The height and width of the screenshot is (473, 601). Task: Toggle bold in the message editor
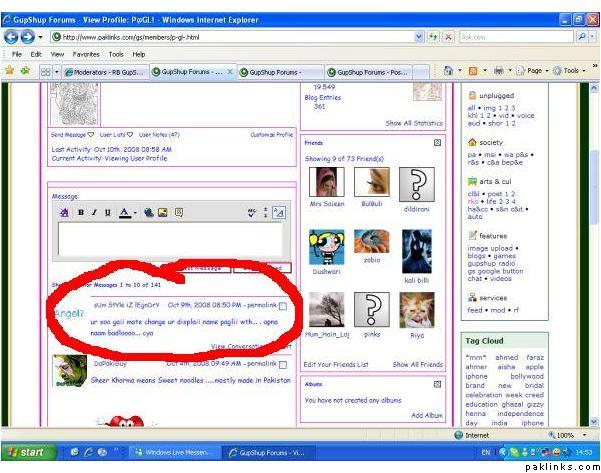82,213
